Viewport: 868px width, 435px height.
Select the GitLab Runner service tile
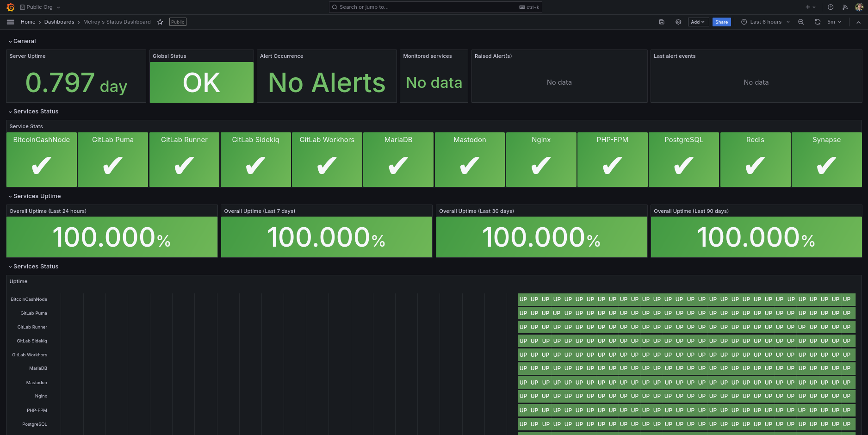click(184, 160)
